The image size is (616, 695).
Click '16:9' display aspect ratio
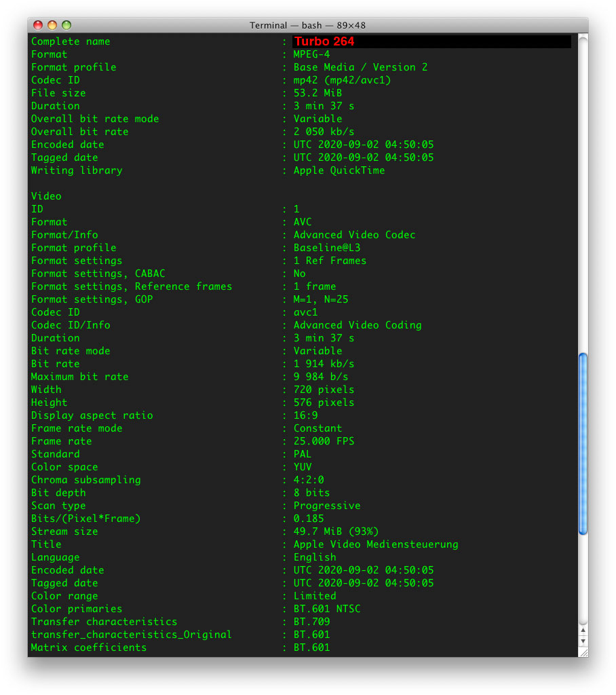click(306, 415)
